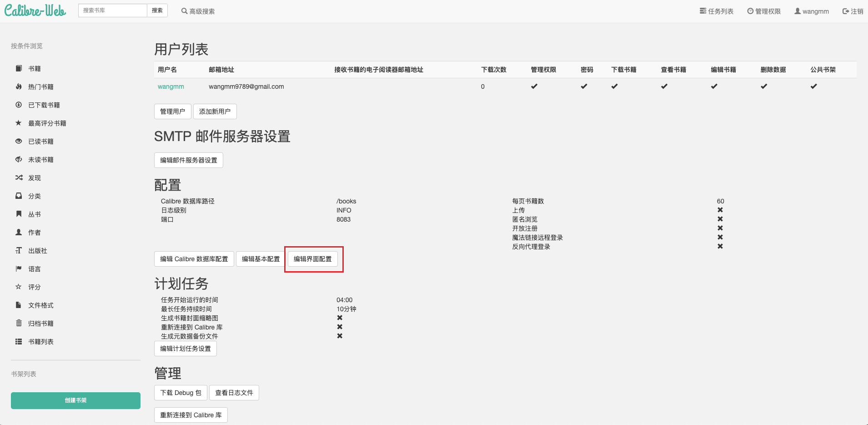Open the Categories sidebar item
The width and height of the screenshot is (868, 425).
[x=35, y=196]
